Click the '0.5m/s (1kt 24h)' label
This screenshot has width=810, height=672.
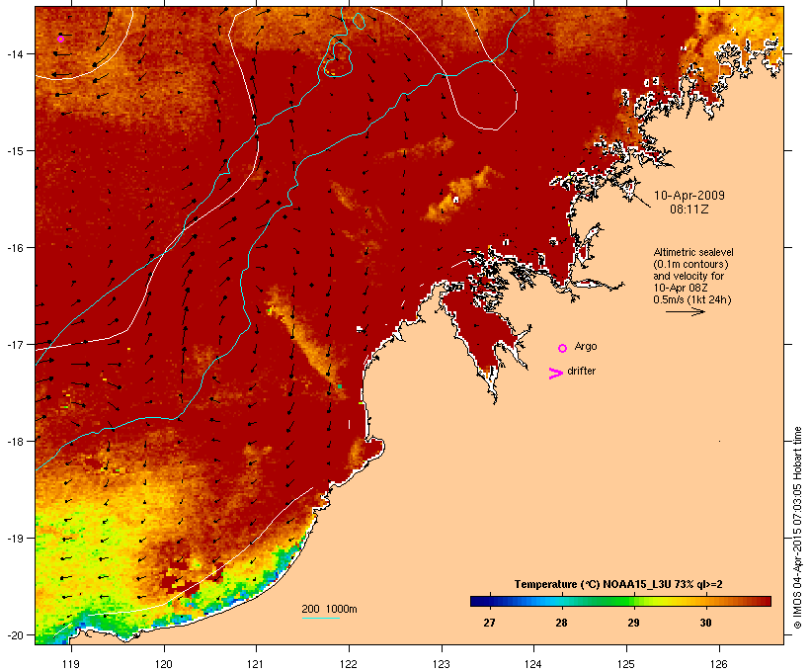[692, 299]
